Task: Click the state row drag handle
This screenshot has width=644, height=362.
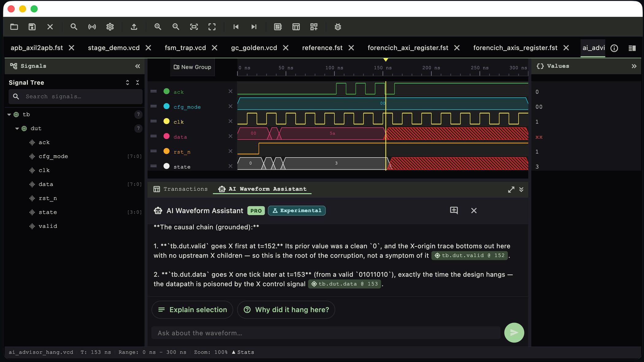Action: pyautogui.click(x=154, y=166)
